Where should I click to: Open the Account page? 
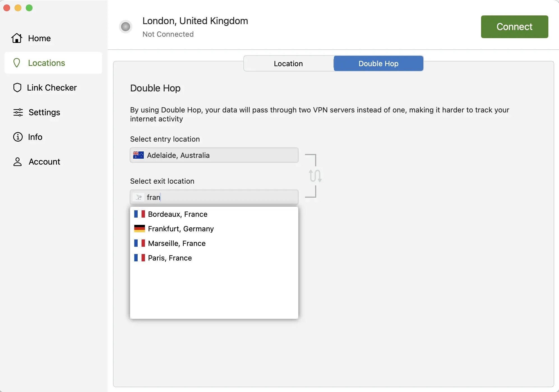53,162
